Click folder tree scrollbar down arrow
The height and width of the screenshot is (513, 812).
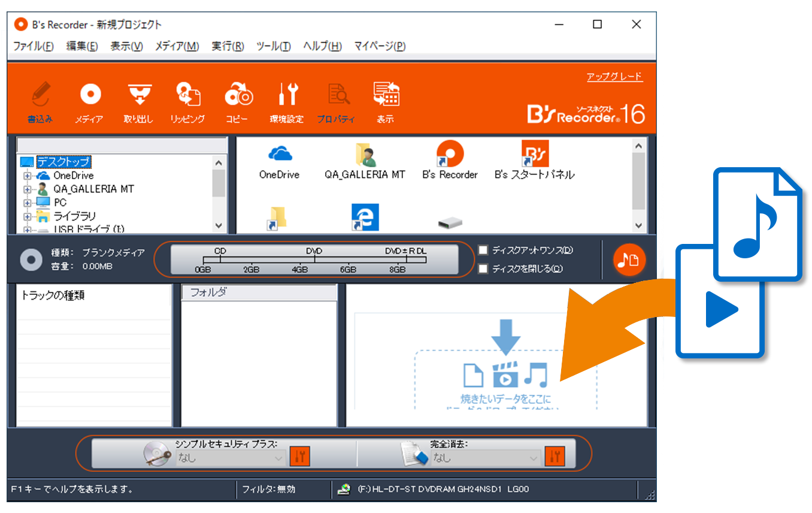[x=219, y=226]
